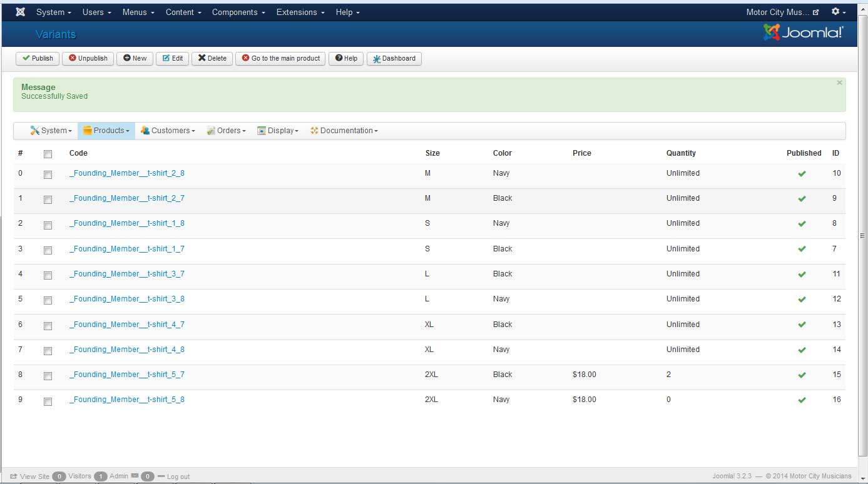The width and height of the screenshot is (868, 484).
Task: Click the Log out link in footer
Action: click(174, 476)
